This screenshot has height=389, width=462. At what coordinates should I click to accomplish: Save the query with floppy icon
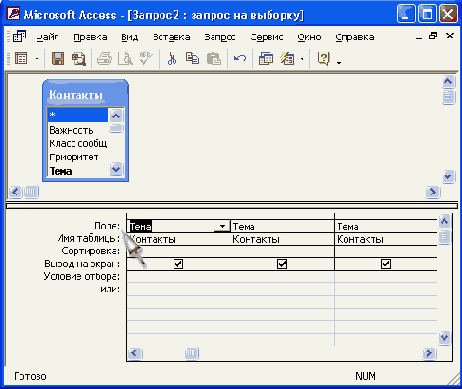[58, 59]
